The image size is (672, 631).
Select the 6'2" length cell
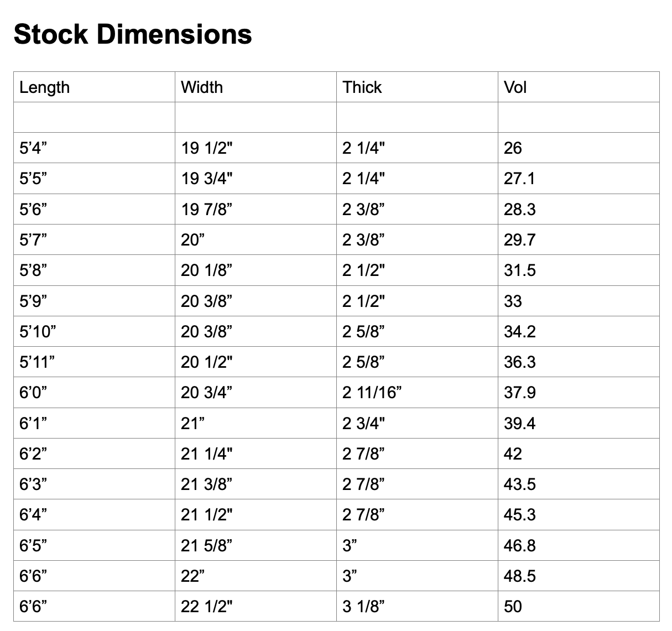coord(33,454)
